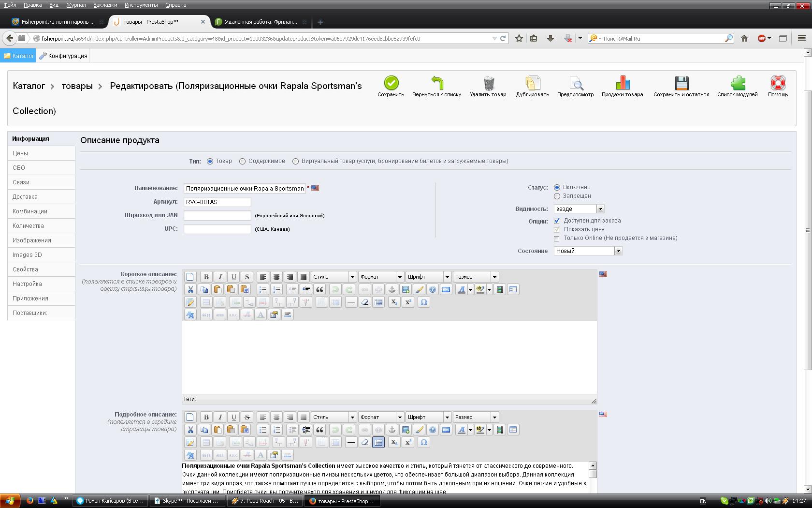Insert special character in detailed description editor
812x508 pixels.
click(424, 442)
